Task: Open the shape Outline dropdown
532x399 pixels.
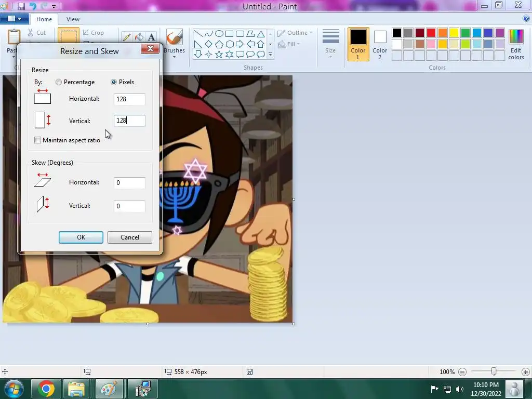Action: 295,33
